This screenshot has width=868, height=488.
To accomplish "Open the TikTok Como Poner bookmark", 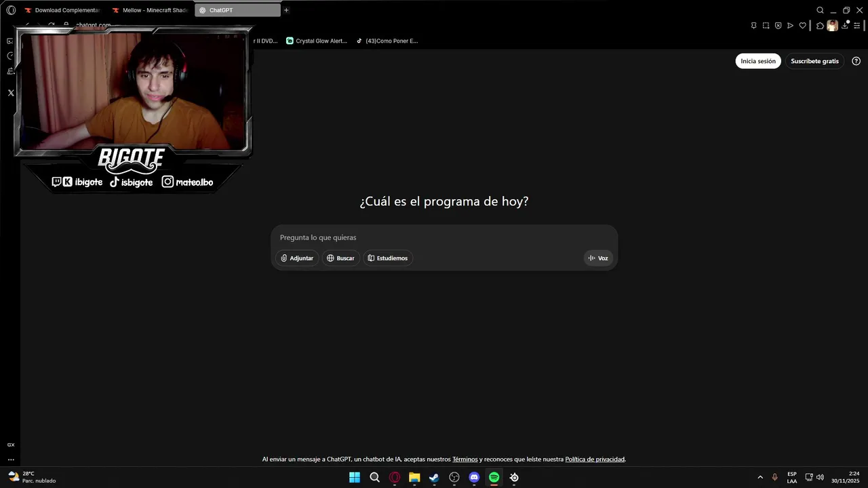I will point(387,41).
